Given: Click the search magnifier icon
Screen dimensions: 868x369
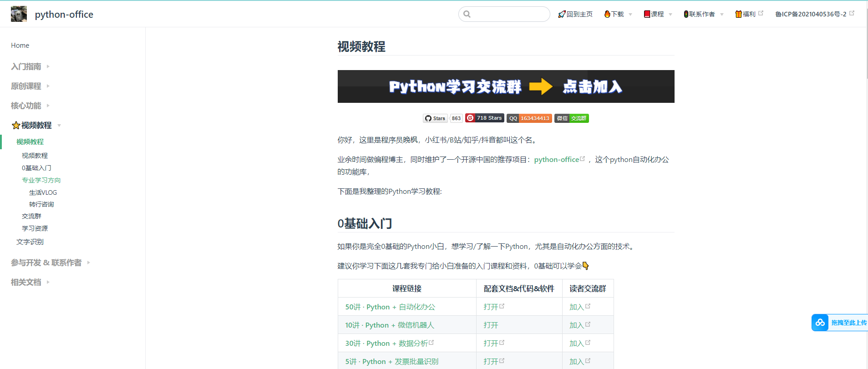Looking at the screenshot, I should [x=467, y=14].
